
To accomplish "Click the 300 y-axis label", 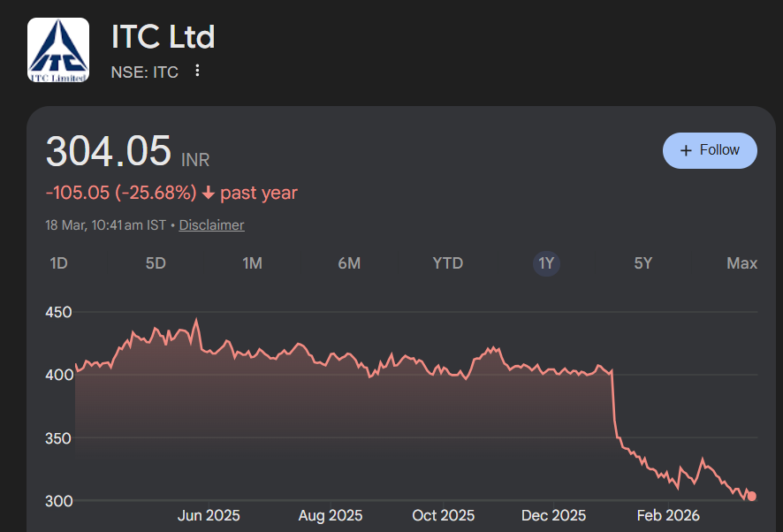I will click(x=58, y=501).
